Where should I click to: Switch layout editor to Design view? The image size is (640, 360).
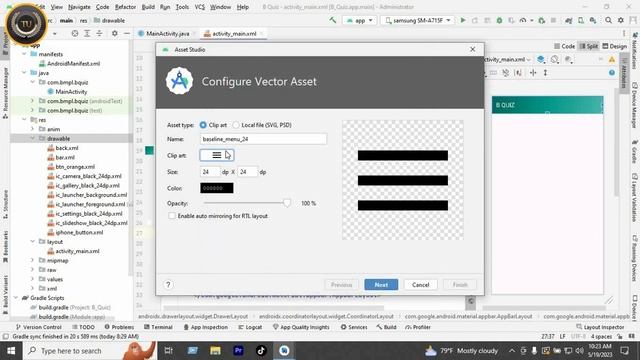(614, 46)
